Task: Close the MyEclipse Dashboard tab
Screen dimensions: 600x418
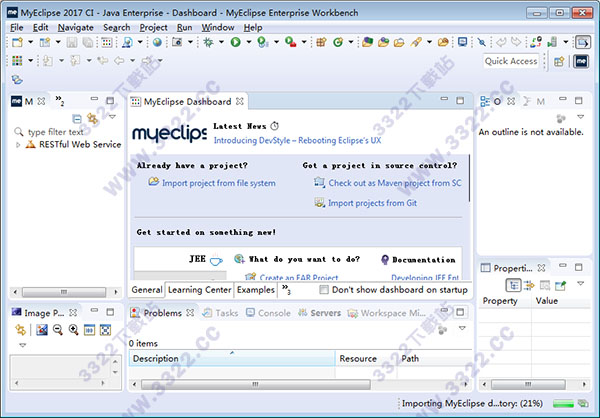Action: (x=240, y=101)
